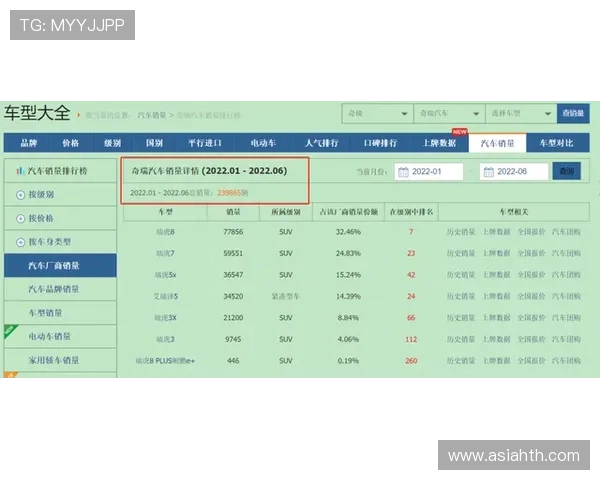Image resolution: width=600 pixels, height=480 pixels.
Task: Click the 车型大全 page title
Action: (37, 113)
